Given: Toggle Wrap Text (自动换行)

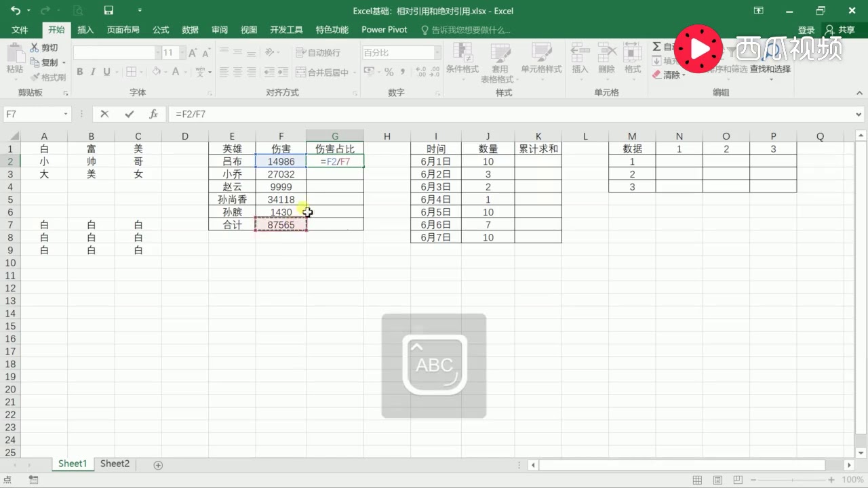Looking at the screenshot, I should [x=319, y=53].
